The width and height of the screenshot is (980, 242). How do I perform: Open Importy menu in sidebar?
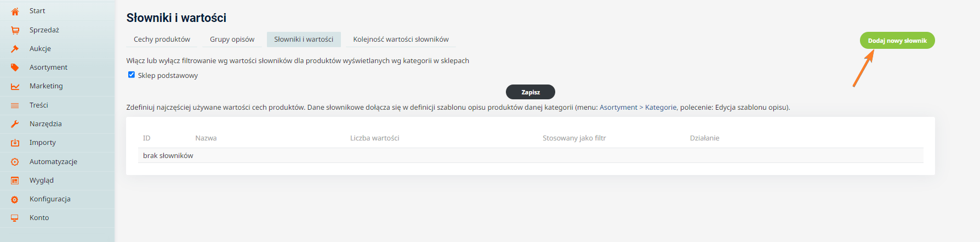(42, 143)
